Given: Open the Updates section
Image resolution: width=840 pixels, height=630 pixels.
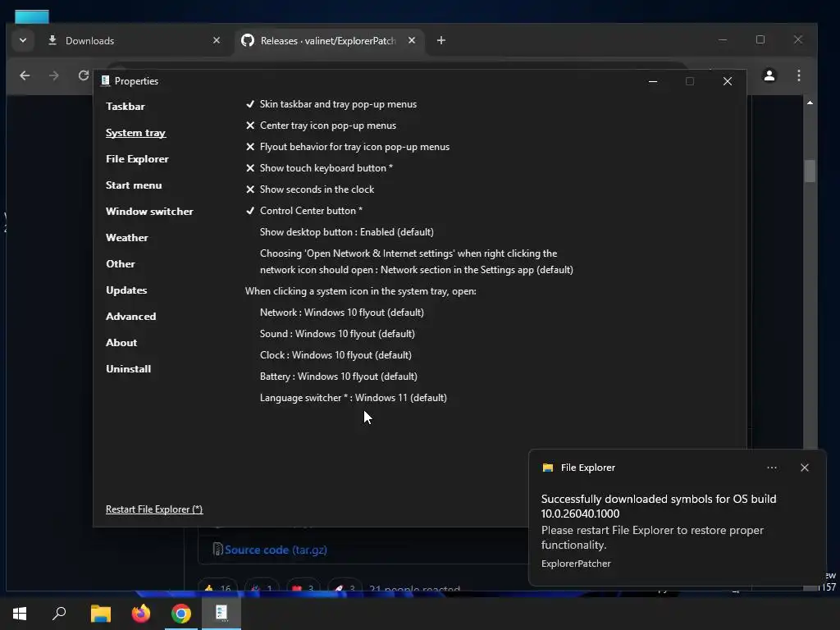Looking at the screenshot, I should pyautogui.click(x=126, y=290).
